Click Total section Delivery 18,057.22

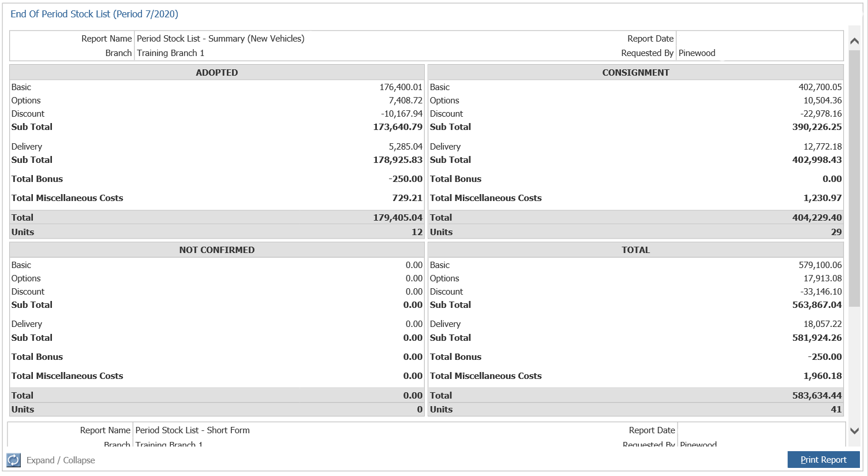pyautogui.click(x=822, y=324)
